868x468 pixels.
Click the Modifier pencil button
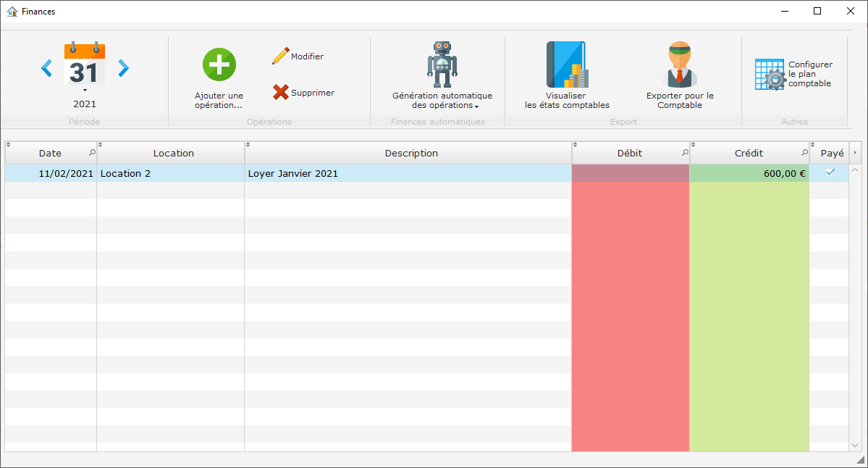pos(298,56)
